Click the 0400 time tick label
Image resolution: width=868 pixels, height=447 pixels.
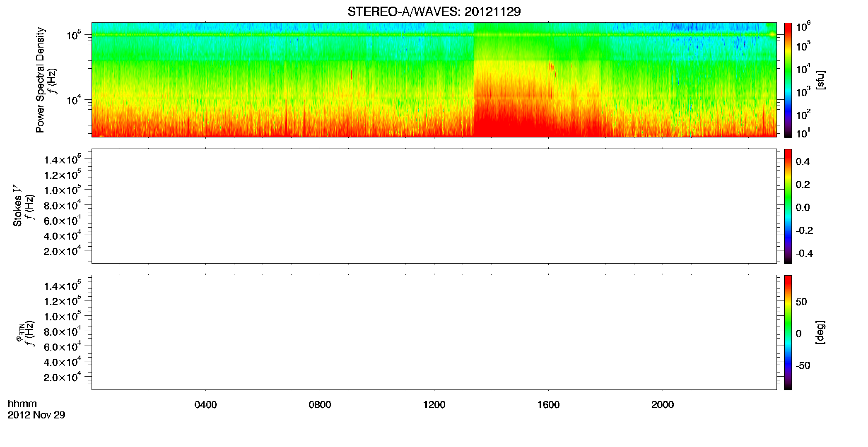pyautogui.click(x=206, y=405)
